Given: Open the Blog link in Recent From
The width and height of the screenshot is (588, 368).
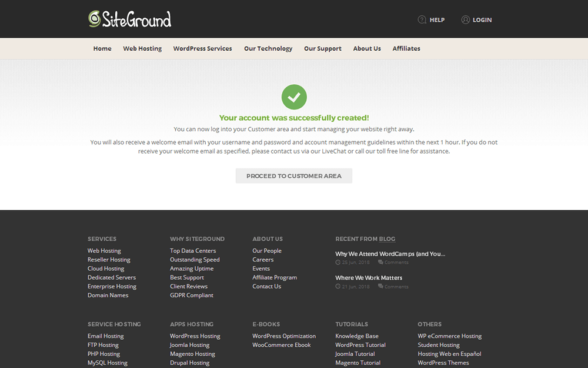Looking at the screenshot, I should point(387,239).
